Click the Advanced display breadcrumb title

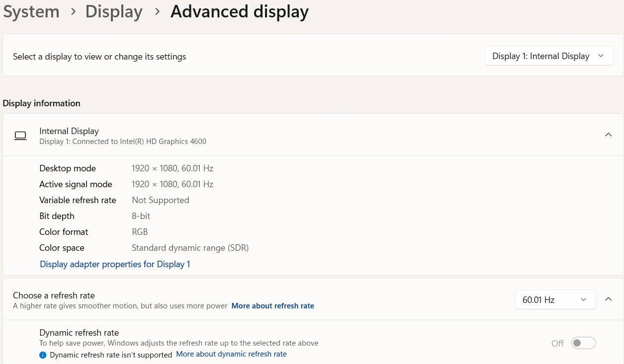pos(240,11)
